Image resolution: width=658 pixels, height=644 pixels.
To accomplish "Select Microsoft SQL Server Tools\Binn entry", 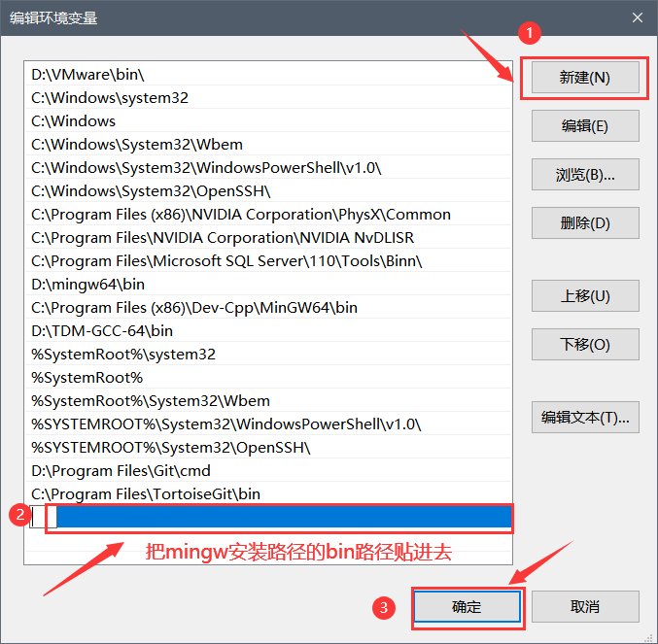I will 268,260.
